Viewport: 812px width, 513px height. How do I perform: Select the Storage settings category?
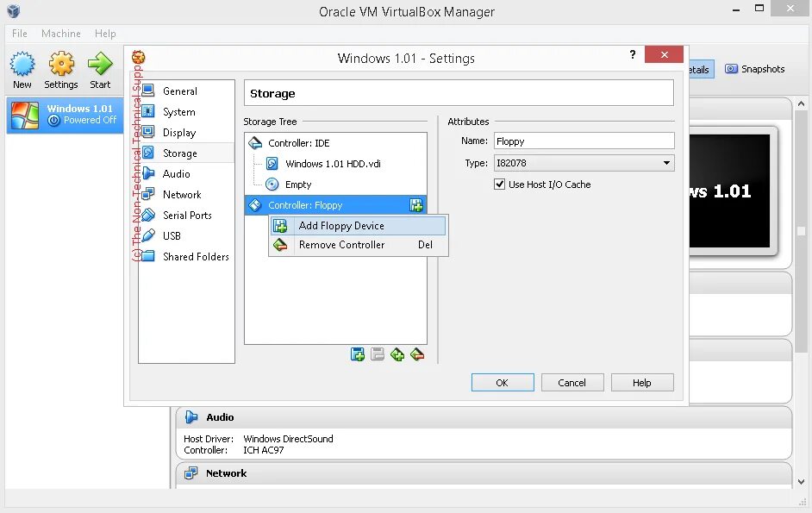(x=186, y=153)
